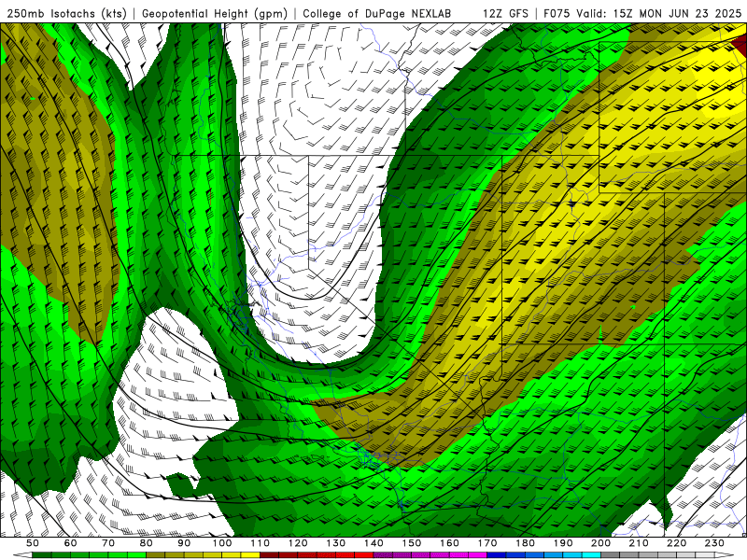Click the legend value 150

point(412,543)
